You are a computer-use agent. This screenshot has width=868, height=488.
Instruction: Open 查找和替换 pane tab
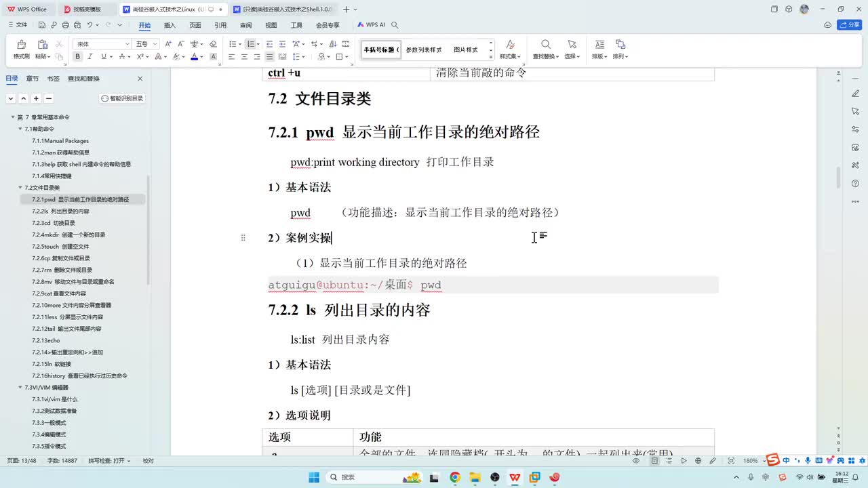pyautogui.click(x=83, y=79)
